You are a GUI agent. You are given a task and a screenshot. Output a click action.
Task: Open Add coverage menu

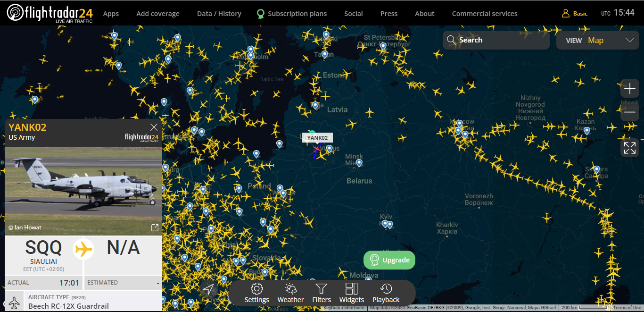pyautogui.click(x=158, y=14)
